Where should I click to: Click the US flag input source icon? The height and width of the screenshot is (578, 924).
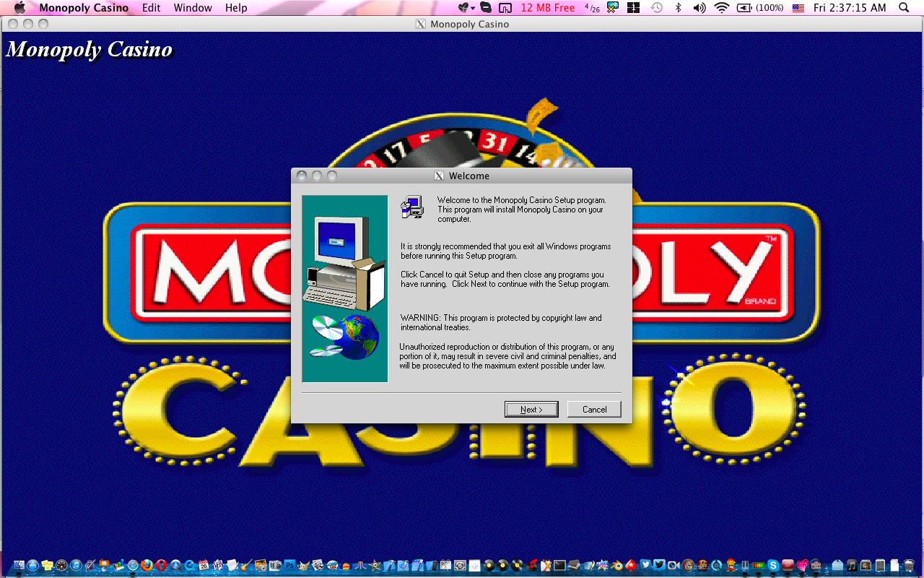pyautogui.click(x=798, y=8)
